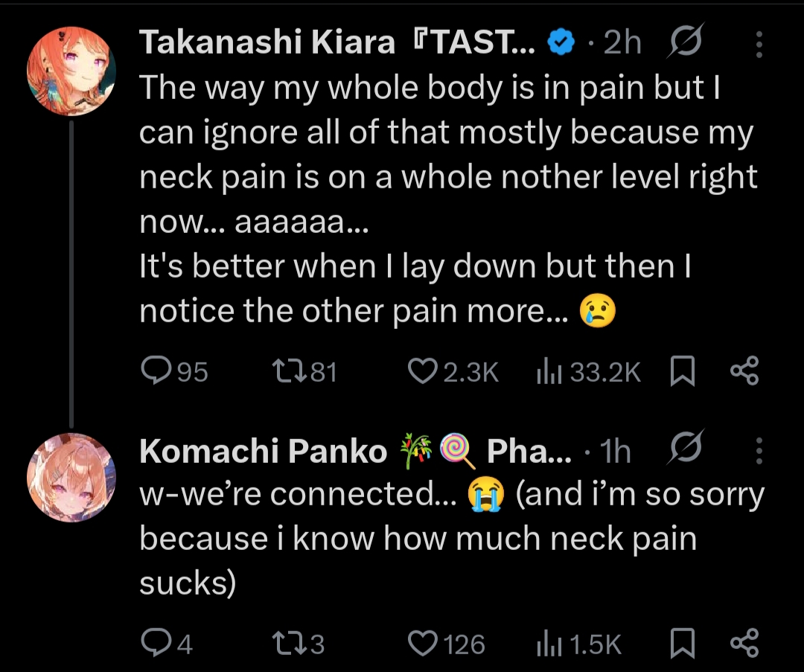Open Komachi Panko's profile picture
Viewport: 804px width, 672px height.
71,477
